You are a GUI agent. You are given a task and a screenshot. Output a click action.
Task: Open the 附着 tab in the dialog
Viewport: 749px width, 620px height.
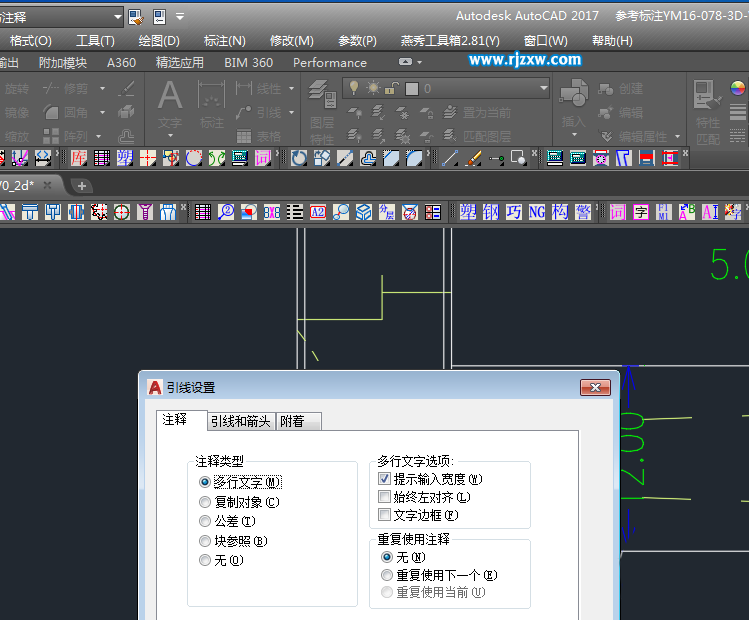point(293,421)
